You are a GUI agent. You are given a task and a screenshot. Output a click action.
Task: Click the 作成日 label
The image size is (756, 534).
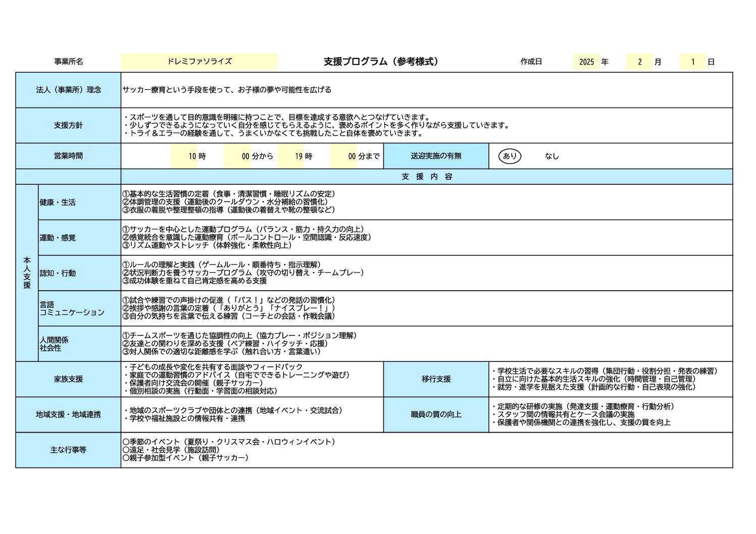(531, 62)
